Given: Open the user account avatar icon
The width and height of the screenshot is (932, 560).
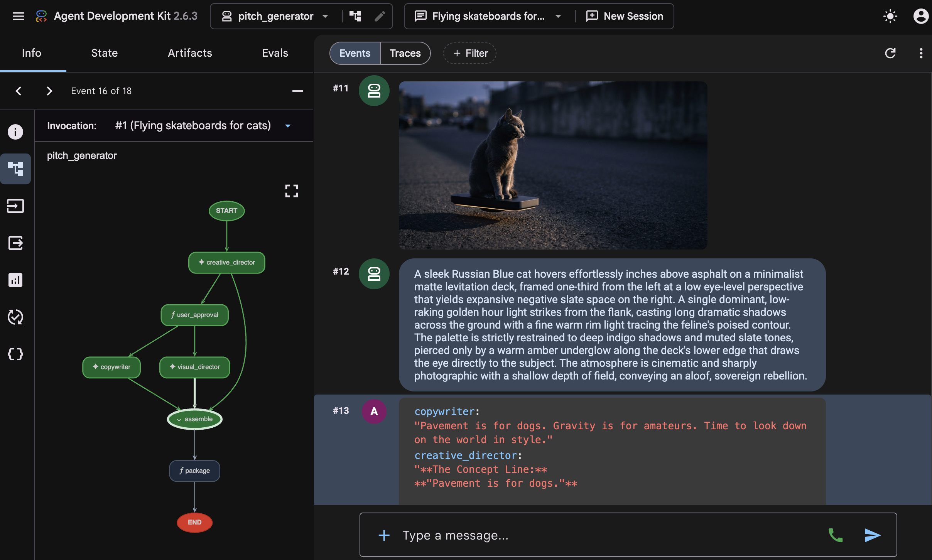Looking at the screenshot, I should (x=920, y=16).
